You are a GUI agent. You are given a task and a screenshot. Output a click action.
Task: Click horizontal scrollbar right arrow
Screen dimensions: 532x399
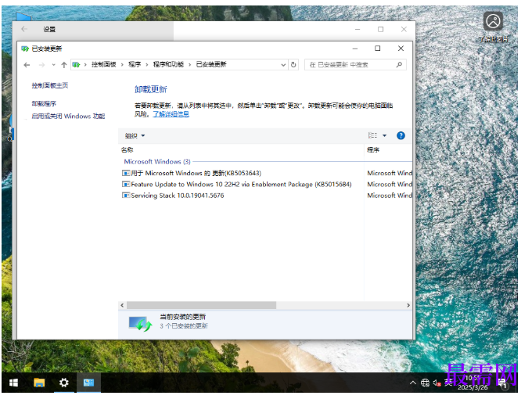click(x=408, y=305)
